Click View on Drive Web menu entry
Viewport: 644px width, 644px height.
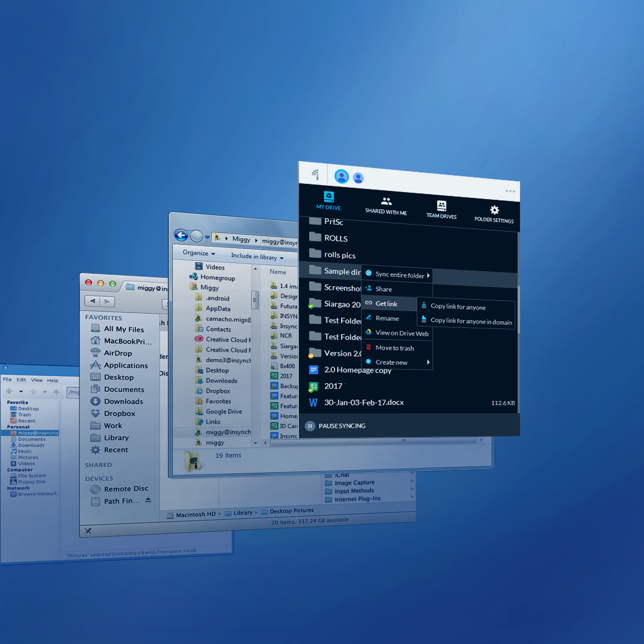click(x=397, y=333)
